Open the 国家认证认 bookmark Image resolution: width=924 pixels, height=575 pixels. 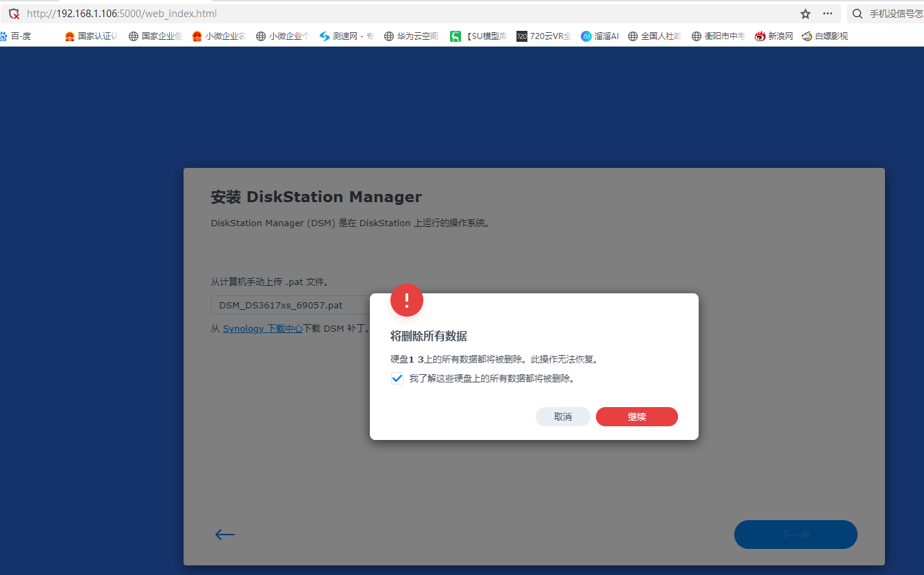point(91,36)
